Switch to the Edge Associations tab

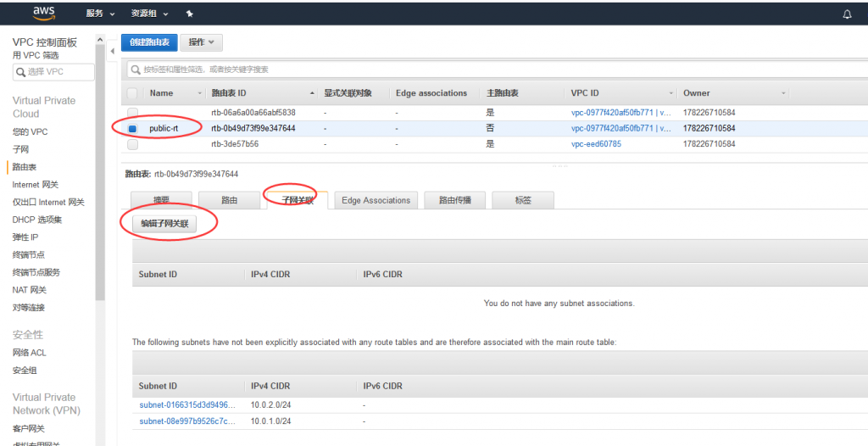376,200
